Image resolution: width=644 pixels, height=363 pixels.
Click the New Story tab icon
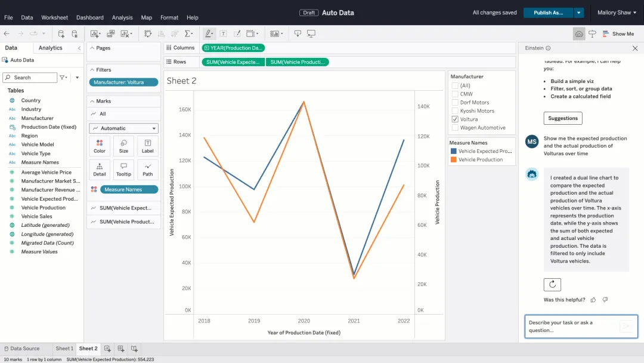[134, 349]
